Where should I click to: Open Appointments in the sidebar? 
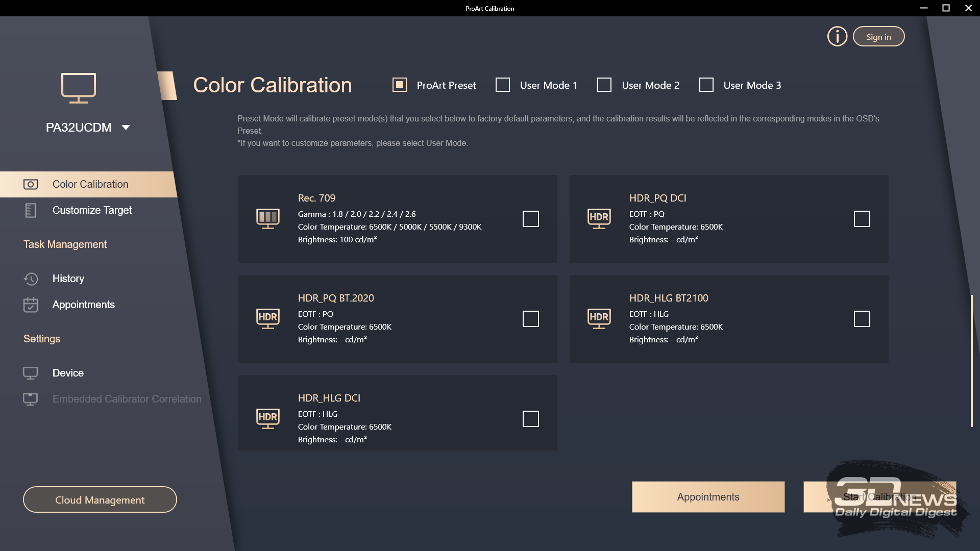(x=84, y=305)
